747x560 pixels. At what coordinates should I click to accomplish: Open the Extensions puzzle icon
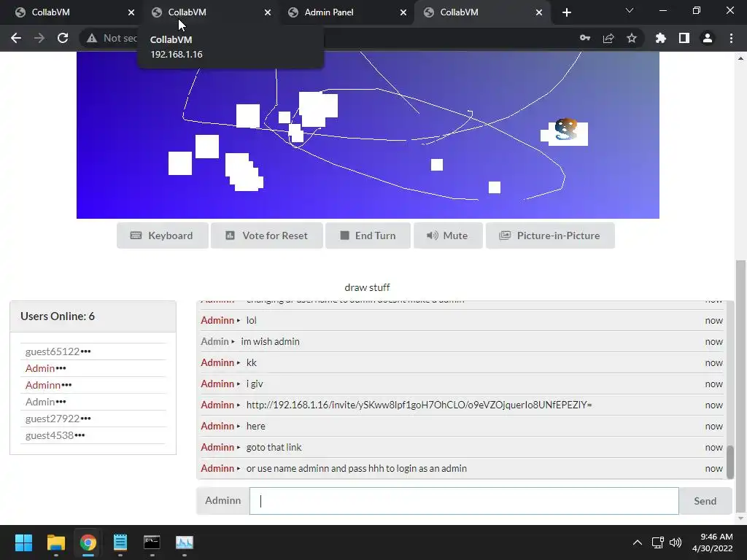pos(661,38)
